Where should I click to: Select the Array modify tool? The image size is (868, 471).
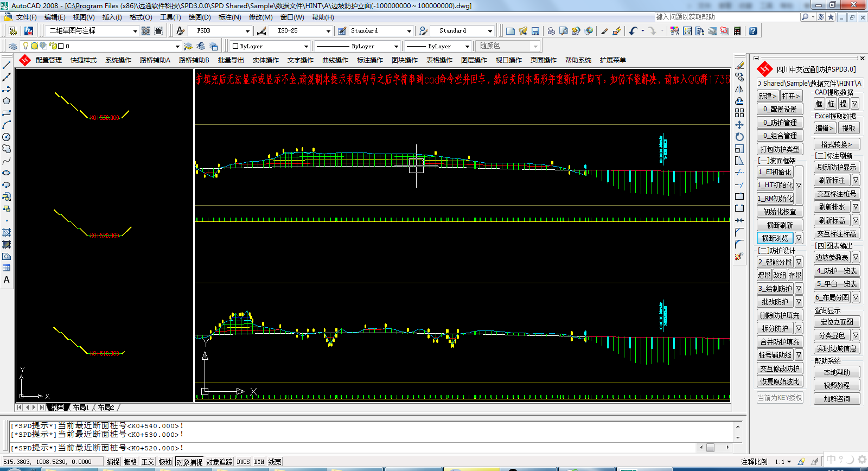(x=739, y=113)
